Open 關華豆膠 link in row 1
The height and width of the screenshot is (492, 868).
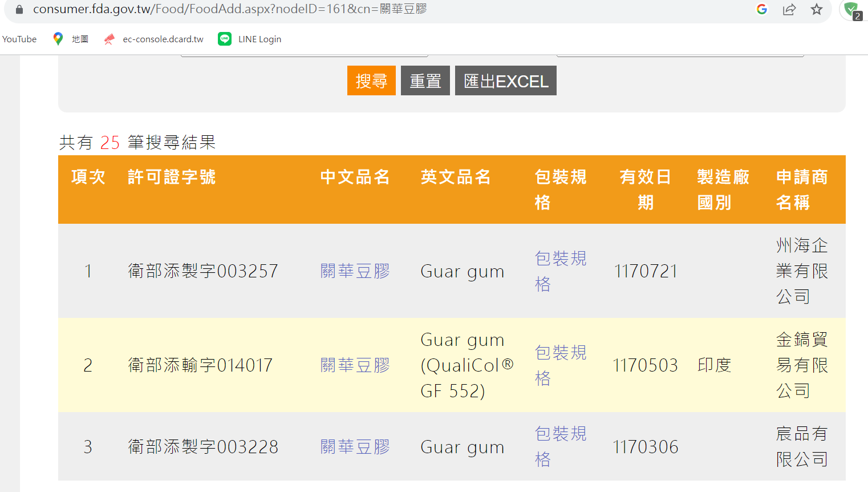355,271
